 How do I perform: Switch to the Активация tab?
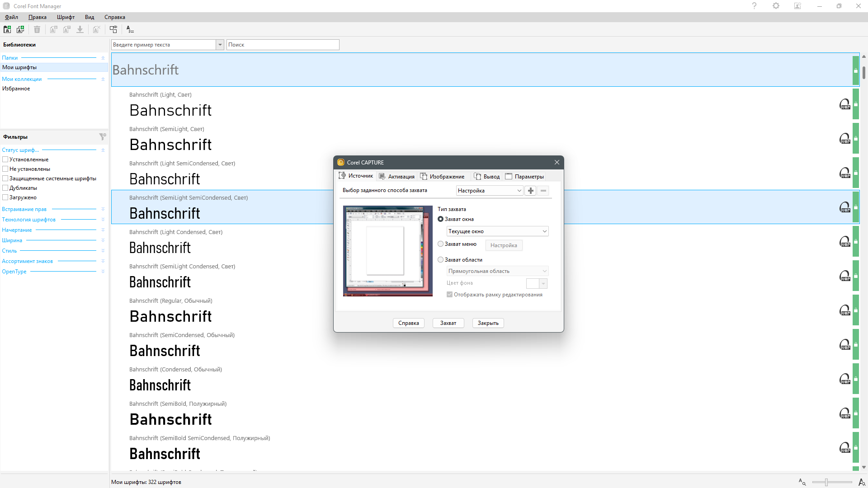click(396, 177)
